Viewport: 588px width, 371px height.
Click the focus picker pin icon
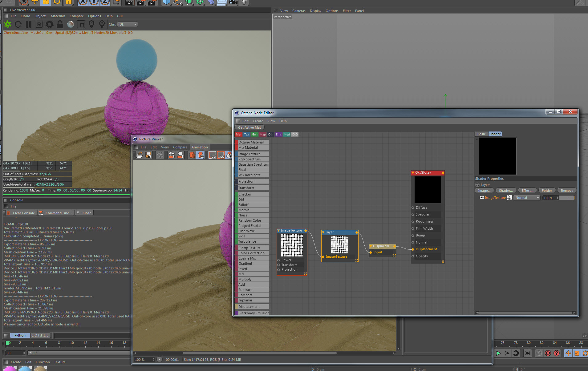click(x=91, y=24)
